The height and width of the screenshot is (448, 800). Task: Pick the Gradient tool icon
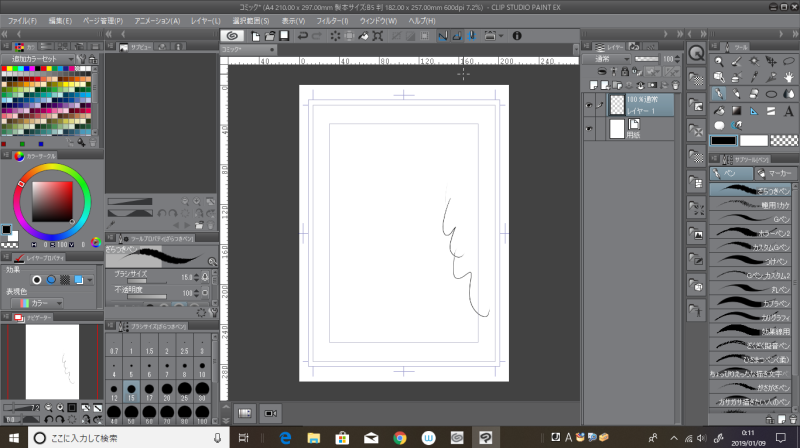click(736, 110)
